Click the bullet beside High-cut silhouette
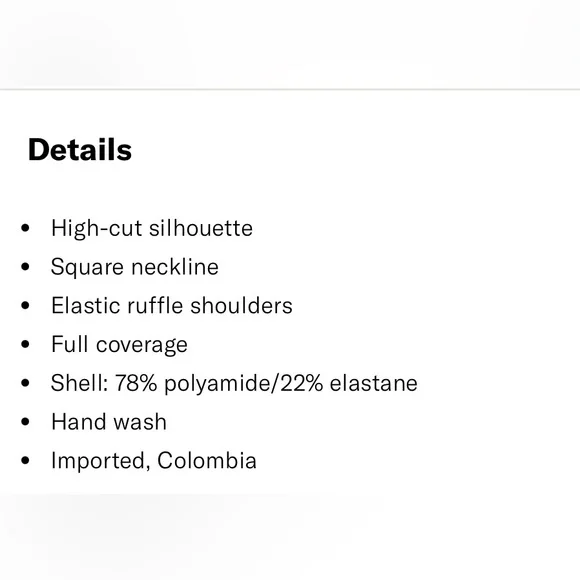Image resolution: width=580 pixels, height=580 pixels. (x=25, y=228)
